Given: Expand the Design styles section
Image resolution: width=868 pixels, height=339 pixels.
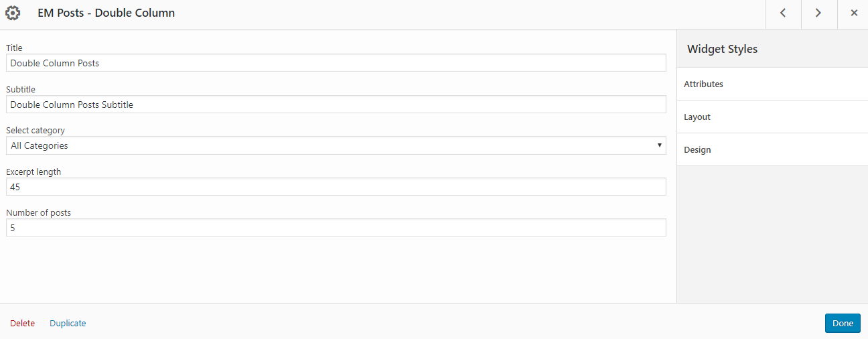Looking at the screenshot, I should tap(772, 150).
